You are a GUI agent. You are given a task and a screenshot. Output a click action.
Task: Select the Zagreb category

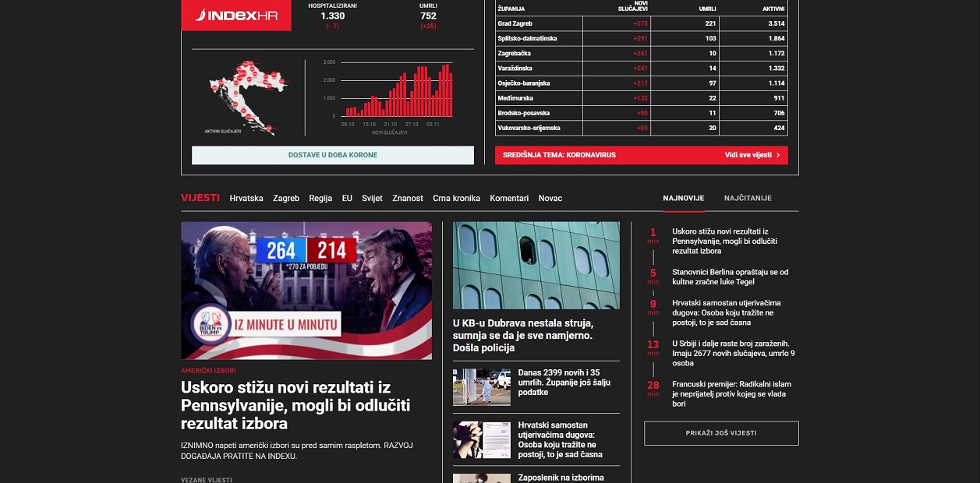pos(286,199)
